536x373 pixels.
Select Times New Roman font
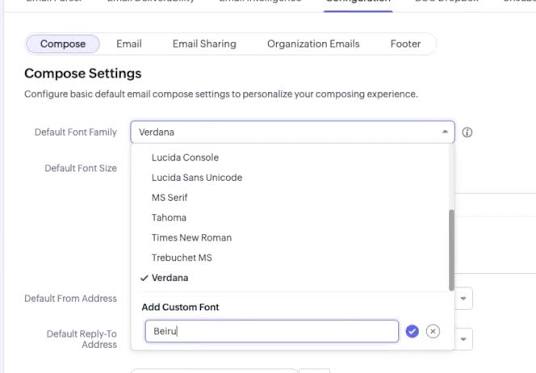click(191, 238)
